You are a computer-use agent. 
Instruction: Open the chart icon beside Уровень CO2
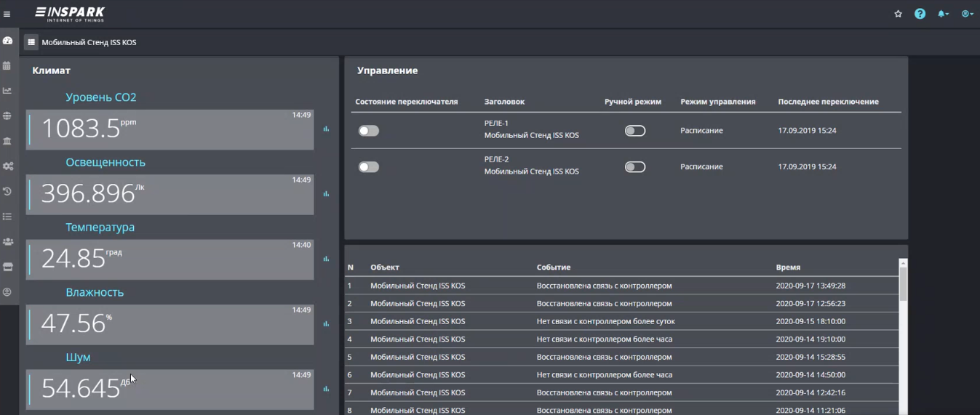coord(326,129)
